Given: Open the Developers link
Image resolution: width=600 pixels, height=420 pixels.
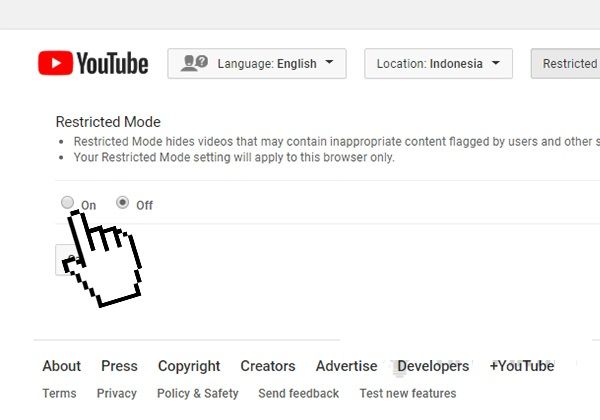Looking at the screenshot, I should (433, 366).
